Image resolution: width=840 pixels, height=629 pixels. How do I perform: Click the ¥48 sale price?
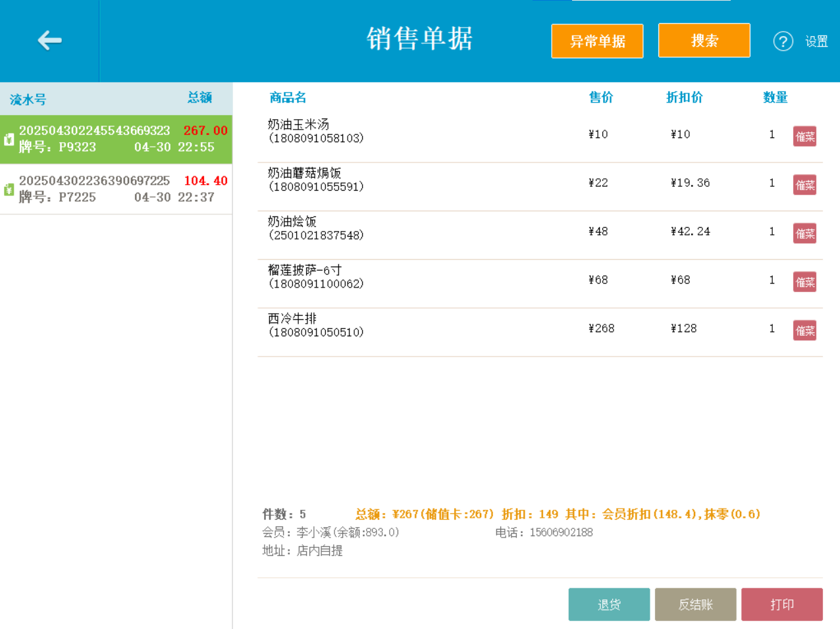tap(598, 232)
